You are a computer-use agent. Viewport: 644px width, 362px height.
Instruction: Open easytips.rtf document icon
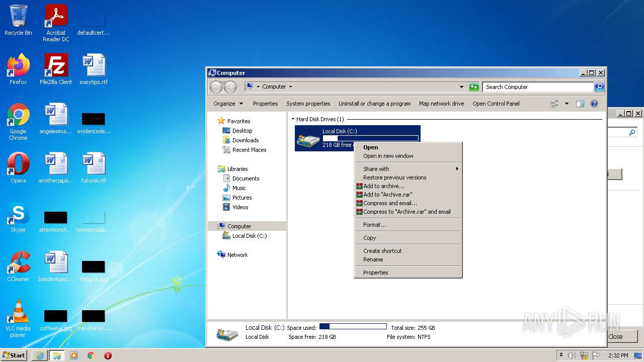94,69
